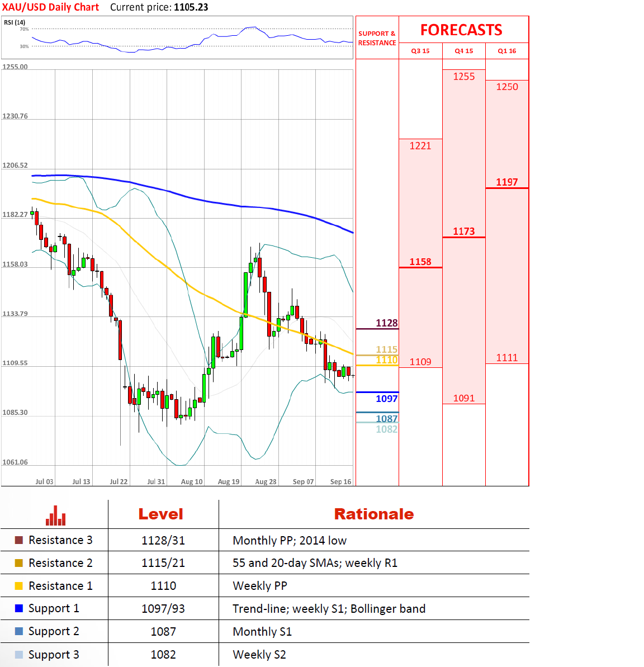
Task: Click the 'Level' table column header
Action: coord(161,514)
